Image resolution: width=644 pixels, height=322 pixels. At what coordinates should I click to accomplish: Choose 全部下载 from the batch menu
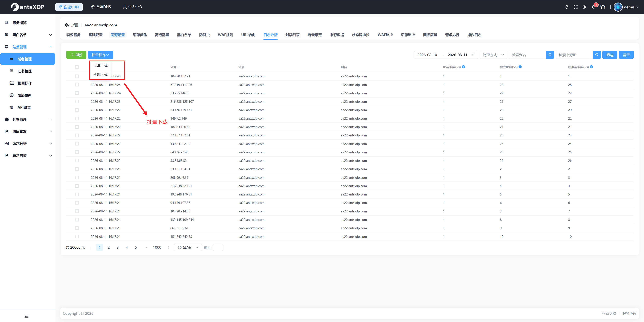click(x=100, y=75)
